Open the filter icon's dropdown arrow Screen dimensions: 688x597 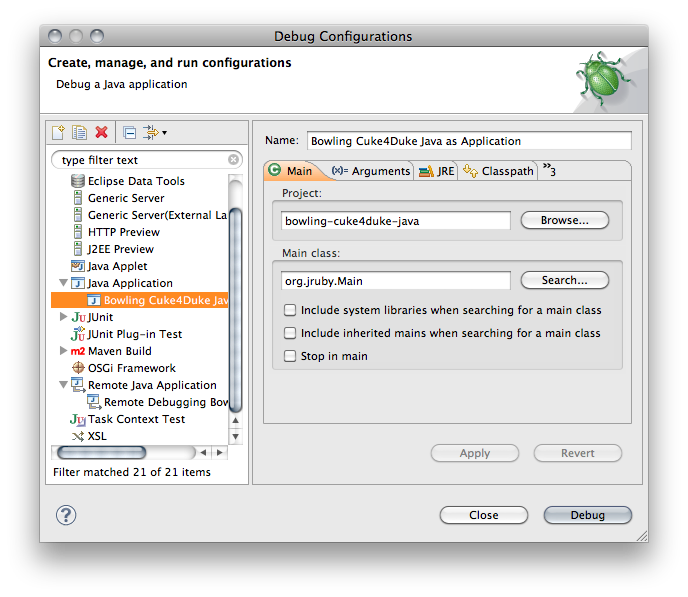tap(165, 132)
